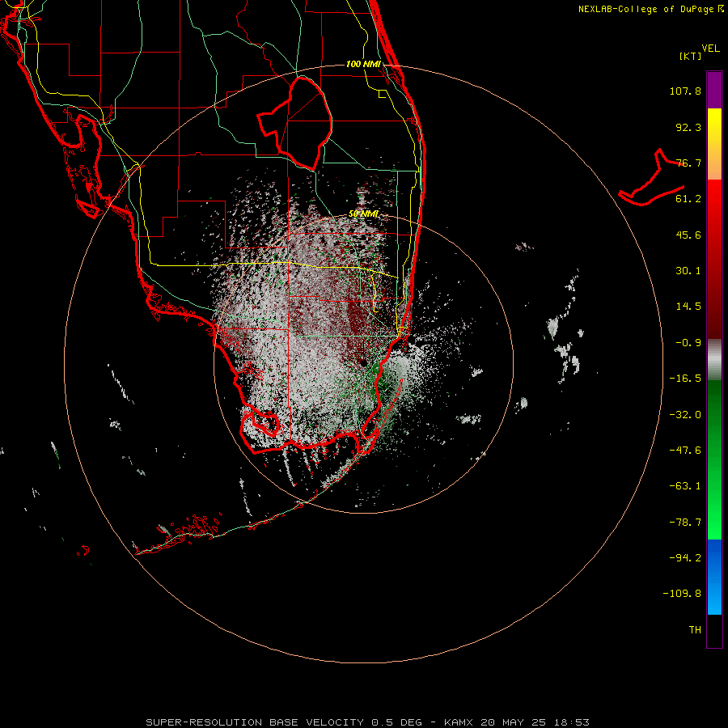This screenshot has height=728, width=728.
Task: Click the Grand Bahama island outline
Action: (650, 179)
